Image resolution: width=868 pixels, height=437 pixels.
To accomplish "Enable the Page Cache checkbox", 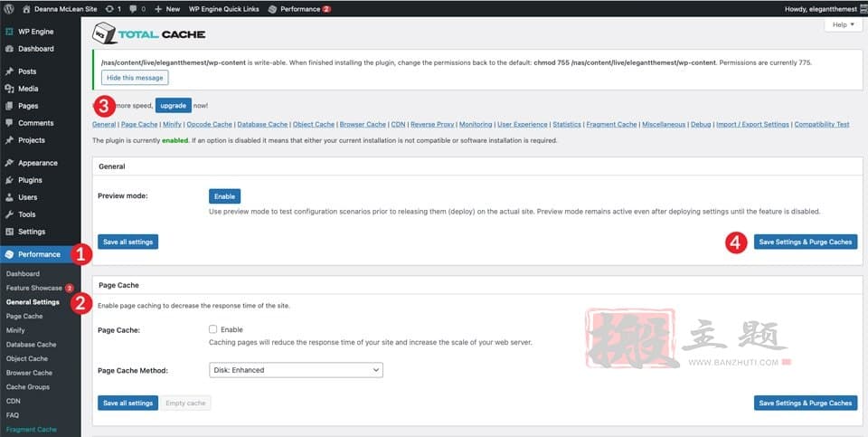I will click(212, 329).
